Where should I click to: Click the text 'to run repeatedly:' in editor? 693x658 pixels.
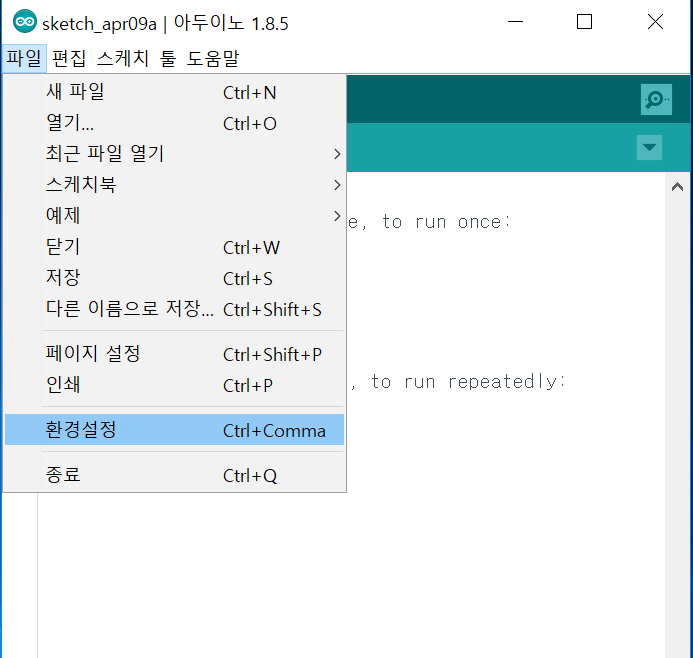pos(468,381)
